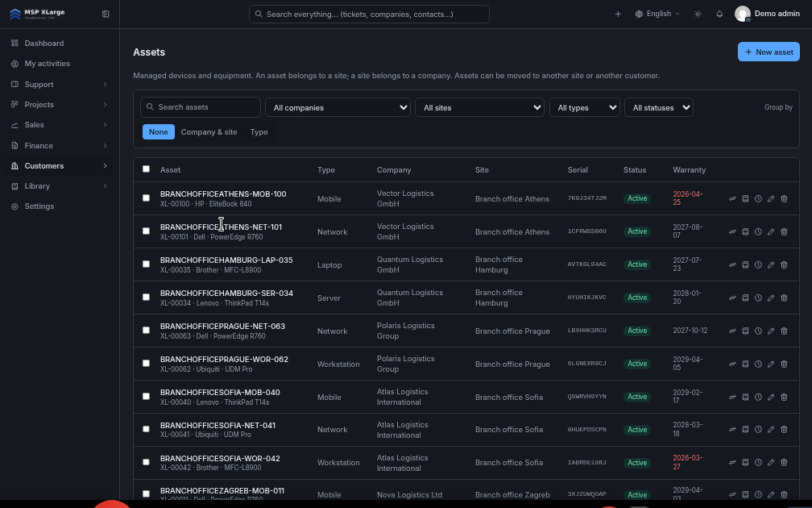Delete asset BRANCHOFFICEHAMBURG-SER-034 with trash icon
The height and width of the screenshot is (508, 812).
[784, 298]
